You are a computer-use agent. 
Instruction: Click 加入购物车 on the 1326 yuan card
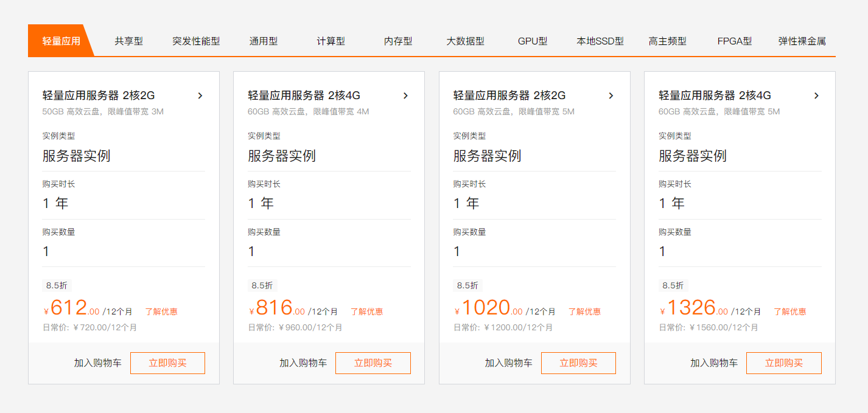(714, 363)
